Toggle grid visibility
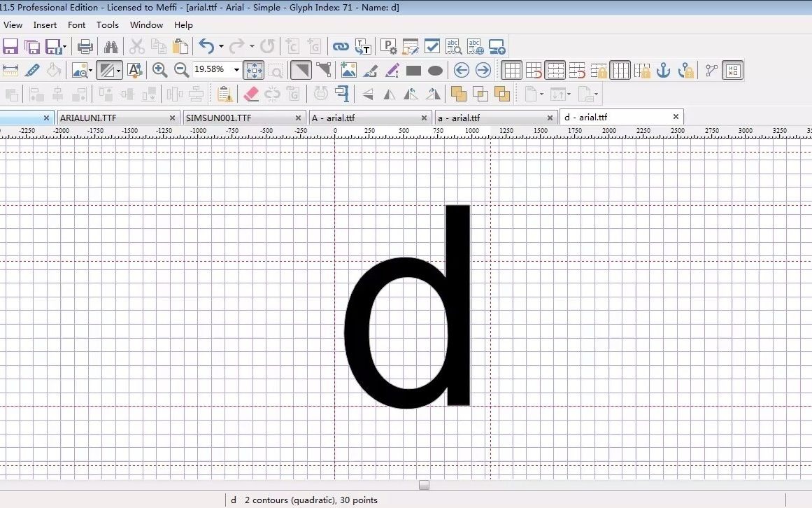The image size is (812, 508). click(x=512, y=70)
